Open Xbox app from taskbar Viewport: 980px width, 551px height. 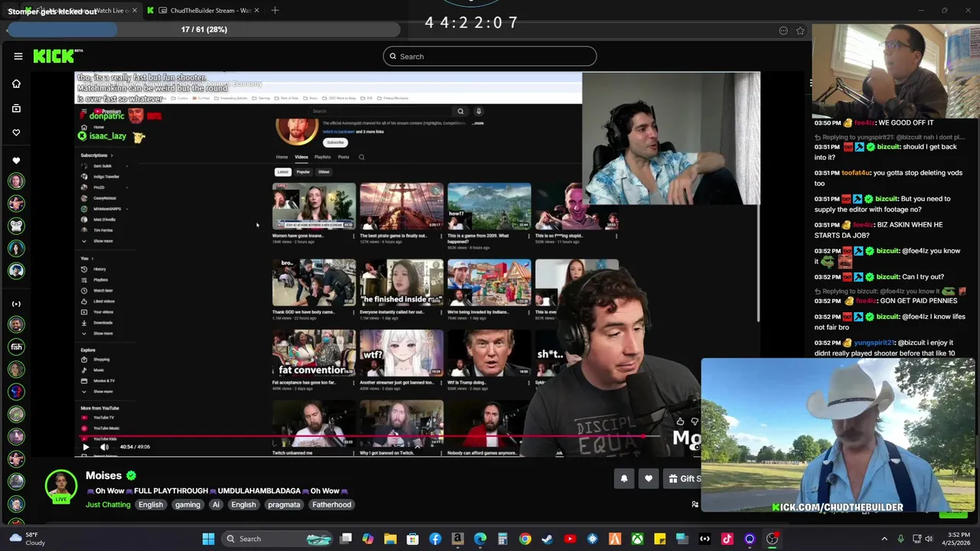click(637, 539)
